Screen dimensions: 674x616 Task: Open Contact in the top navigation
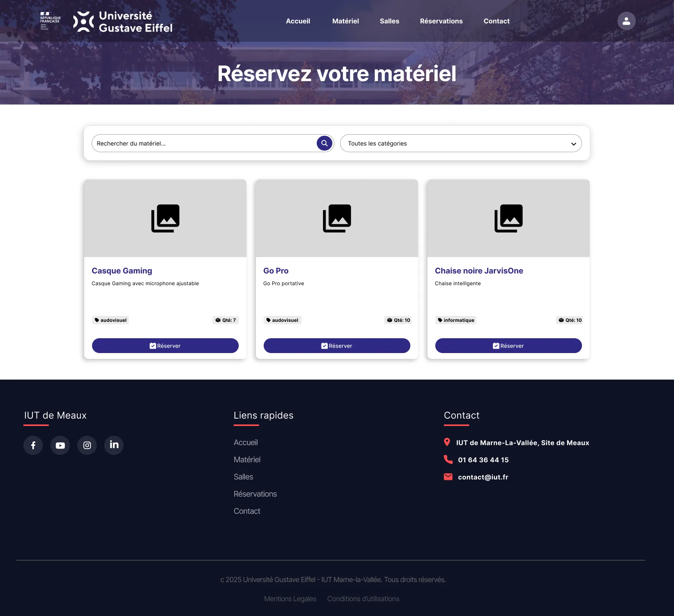coord(497,21)
